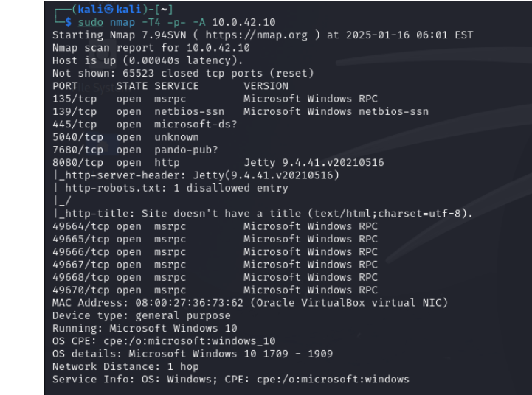
Task: Click the 7680/tcp port entry
Action: coord(77,150)
